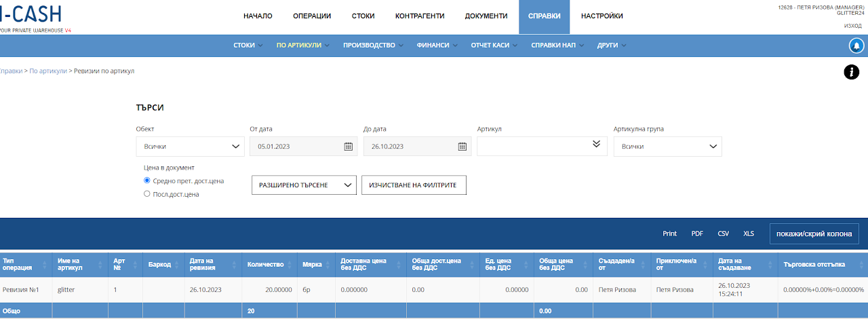Click the От дата date field
The width and height of the screenshot is (868, 321).
point(304,147)
